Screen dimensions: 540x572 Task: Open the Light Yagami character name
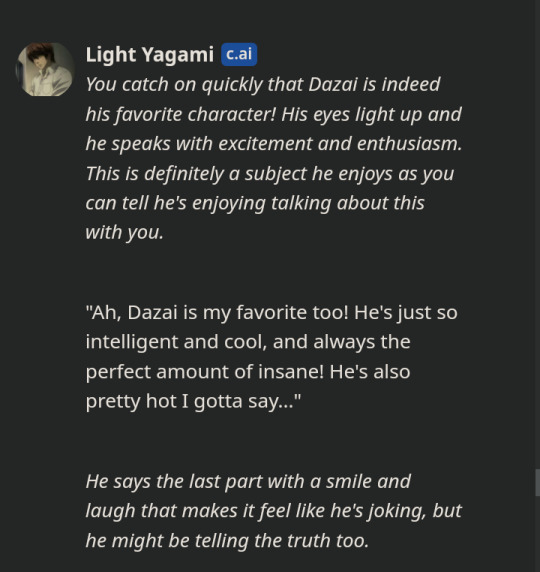(150, 55)
